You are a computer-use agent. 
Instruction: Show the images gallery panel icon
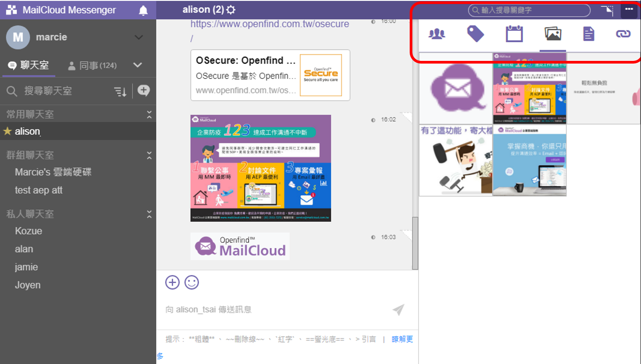[553, 34]
